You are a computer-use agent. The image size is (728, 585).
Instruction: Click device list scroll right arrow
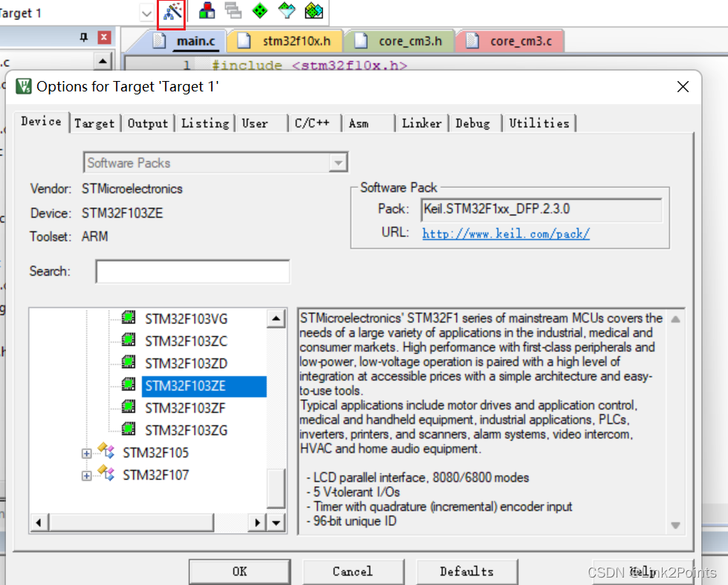pos(258,523)
